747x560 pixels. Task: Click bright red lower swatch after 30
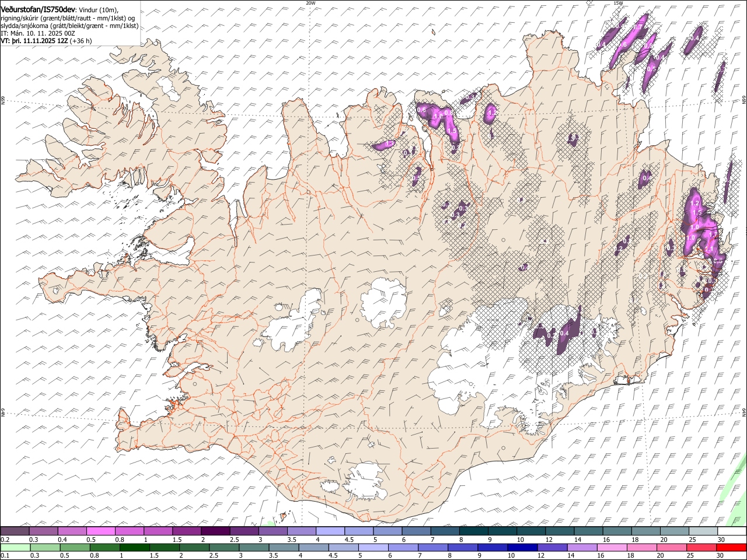point(731,547)
